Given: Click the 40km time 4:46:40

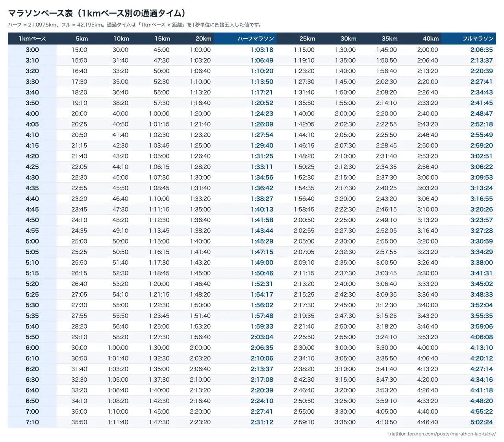Looking at the screenshot, I should tap(427, 422).
